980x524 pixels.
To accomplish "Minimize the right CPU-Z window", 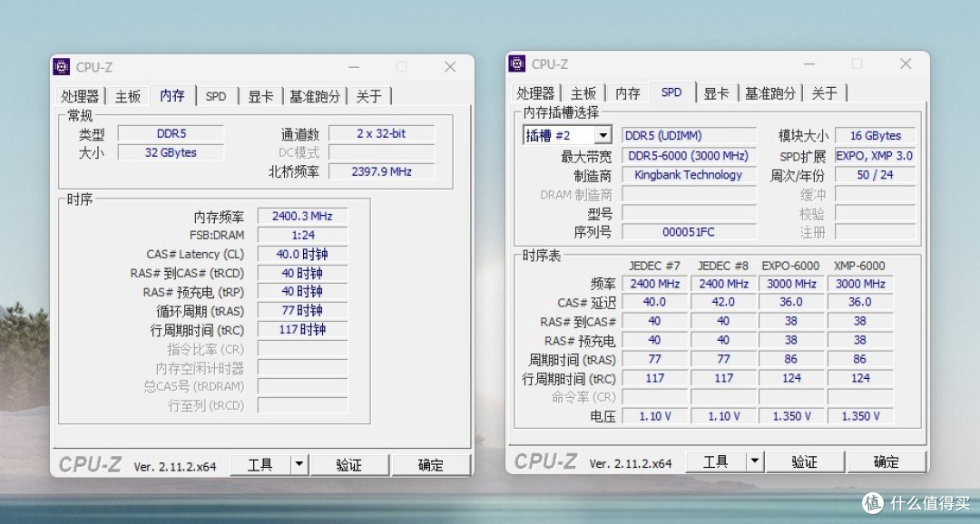I will 809,63.
